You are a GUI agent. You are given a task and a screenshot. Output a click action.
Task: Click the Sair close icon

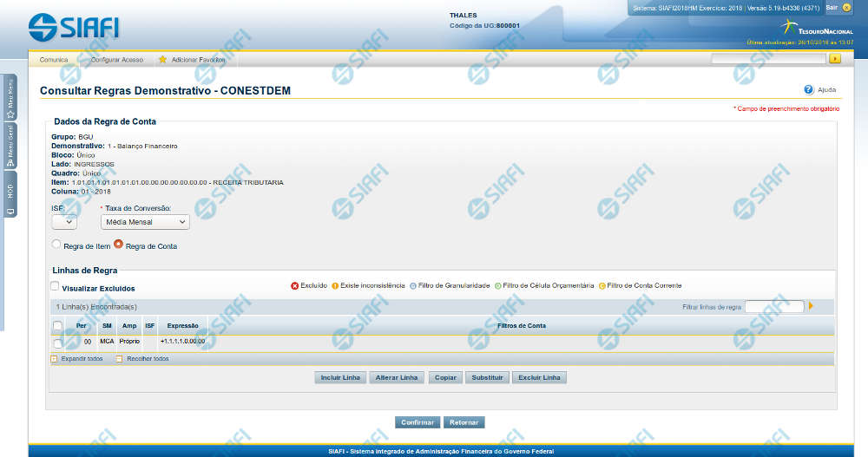click(845, 7)
